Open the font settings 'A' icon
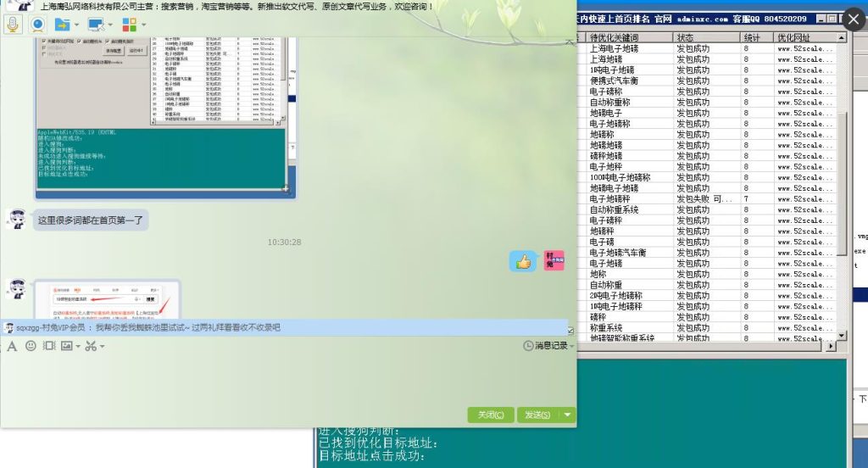The height and width of the screenshot is (468, 868). click(x=12, y=346)
